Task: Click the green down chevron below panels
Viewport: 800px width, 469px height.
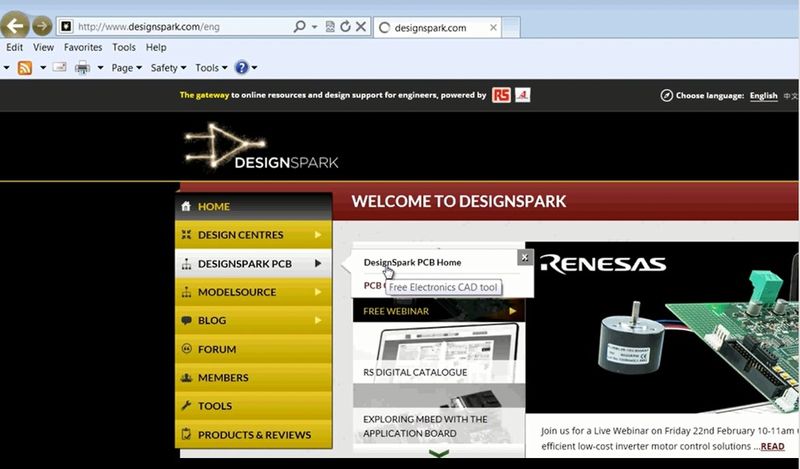Action: click(x=439, y=453)
